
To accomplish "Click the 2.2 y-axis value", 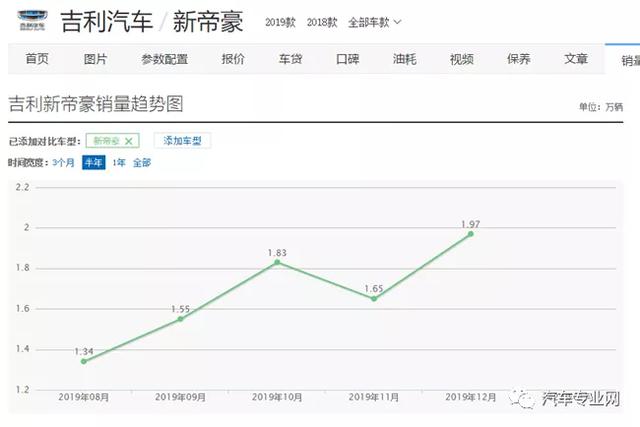I will pos(22,187).
